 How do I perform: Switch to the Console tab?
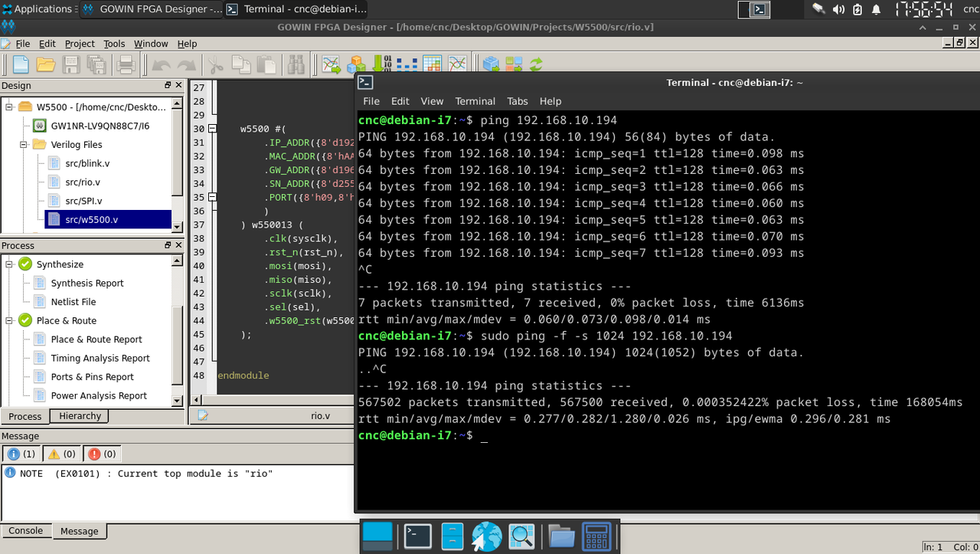(x=26, y=530)
